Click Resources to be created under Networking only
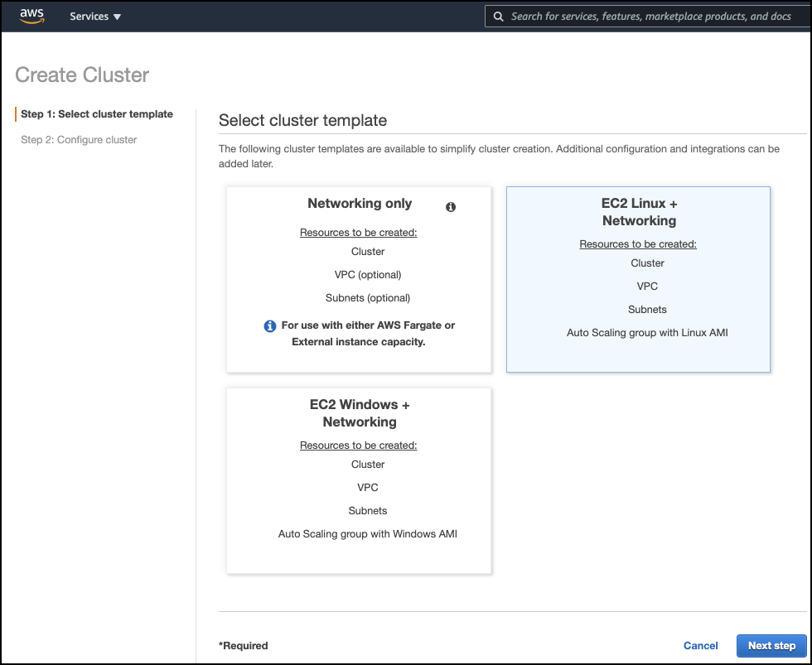This screenshot has height=665, width=812. (358, 233)
